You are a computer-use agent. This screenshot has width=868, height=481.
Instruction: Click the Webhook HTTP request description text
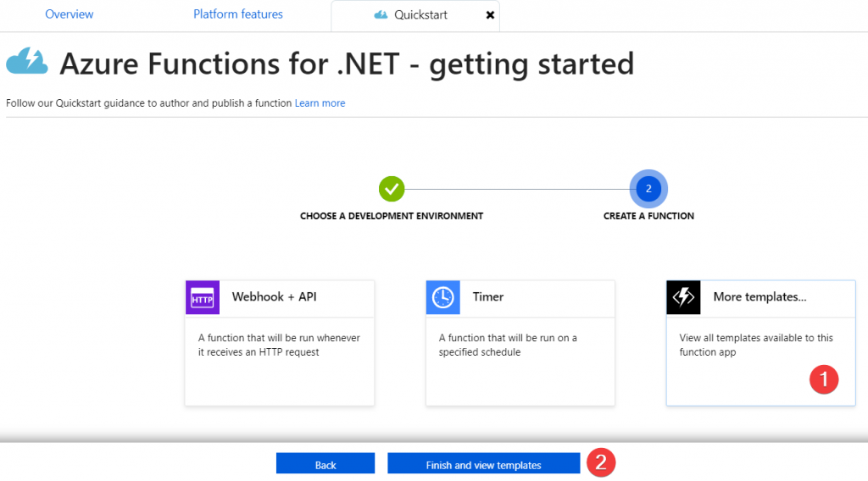[279, 345]
